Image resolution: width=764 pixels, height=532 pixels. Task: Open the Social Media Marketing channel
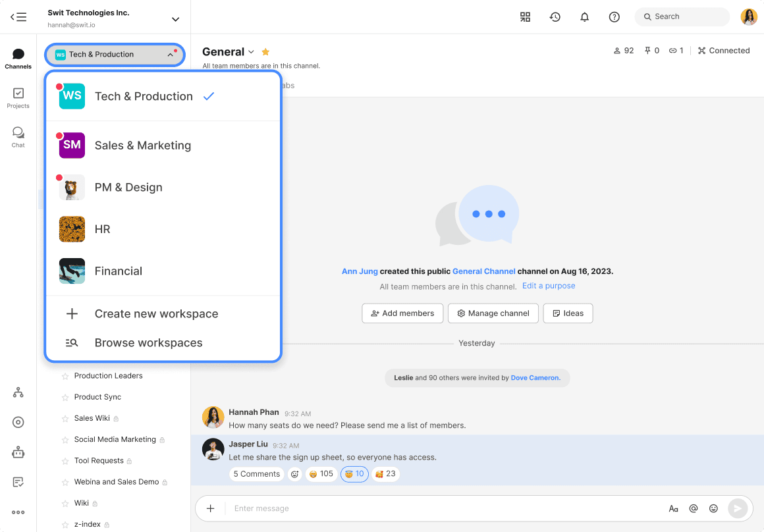[x=115, y=439]
